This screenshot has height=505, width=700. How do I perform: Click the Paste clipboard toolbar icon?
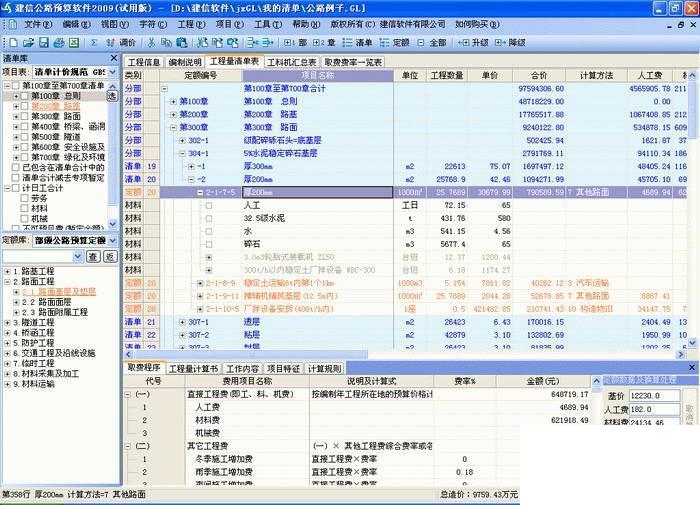pos(181,42)
